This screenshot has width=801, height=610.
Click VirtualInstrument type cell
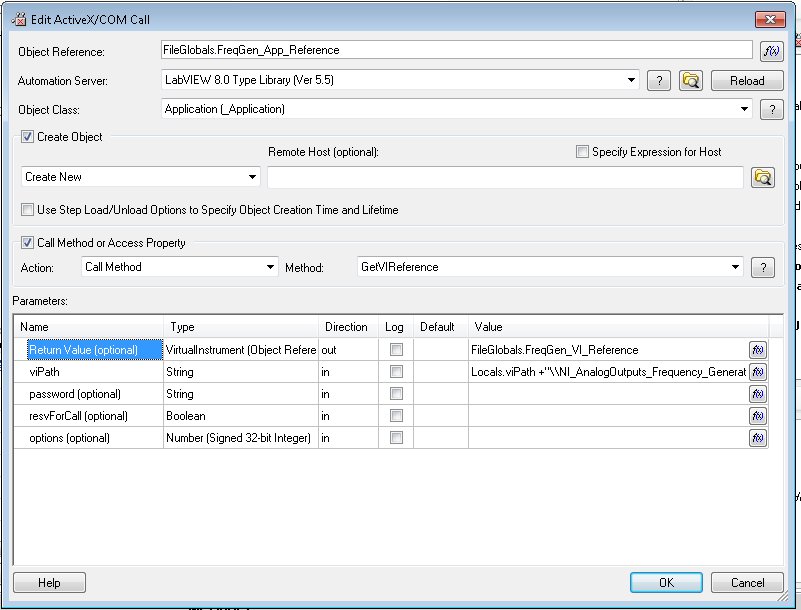point(241,350)
